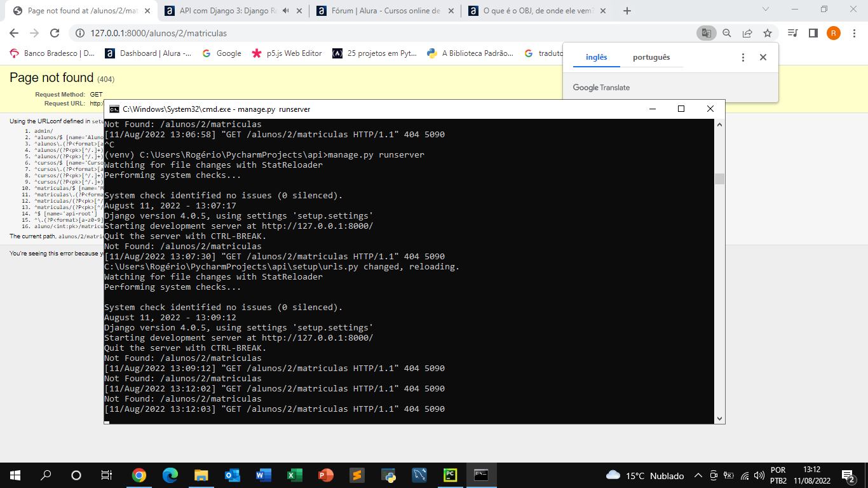Click the cmd window vertical scrollbar thumb

[719, 179]
